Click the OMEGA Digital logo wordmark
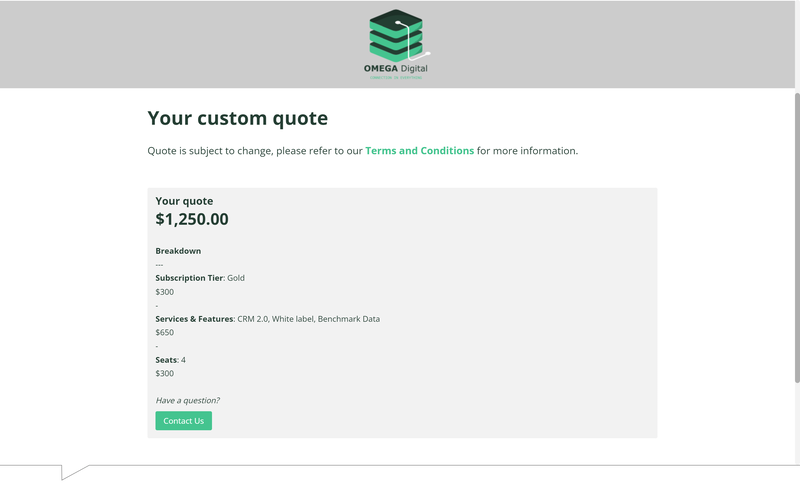 tap(399, 68)
